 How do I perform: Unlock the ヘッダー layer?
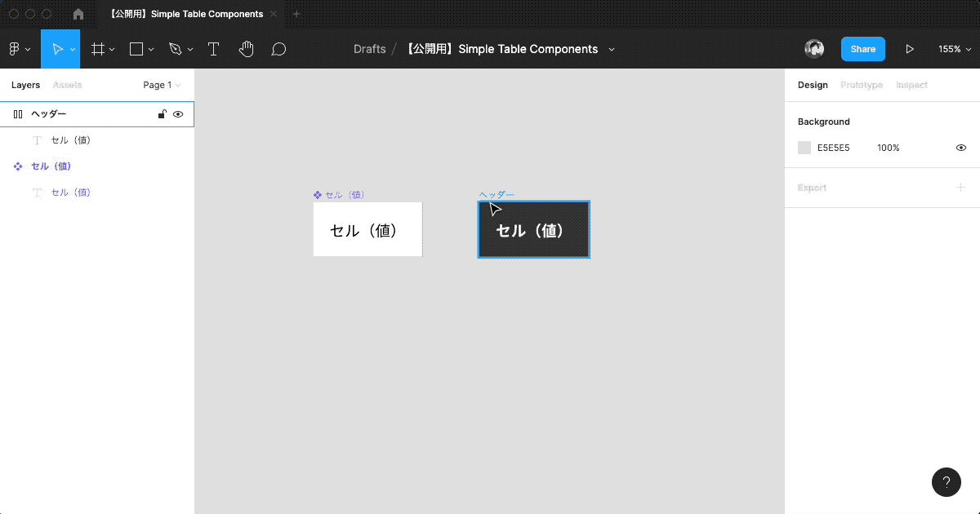point(161,114)
